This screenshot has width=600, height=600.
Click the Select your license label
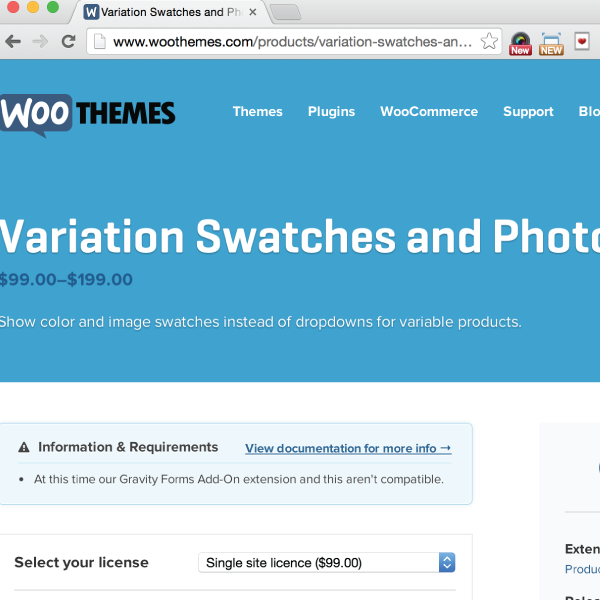click(81, 562)
